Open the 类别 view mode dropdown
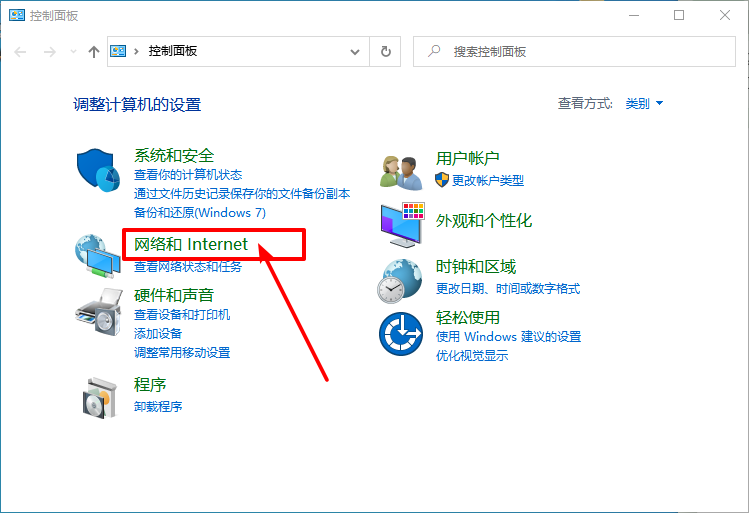The width and height of the screenshot is (749, 513). click(644, 104)
